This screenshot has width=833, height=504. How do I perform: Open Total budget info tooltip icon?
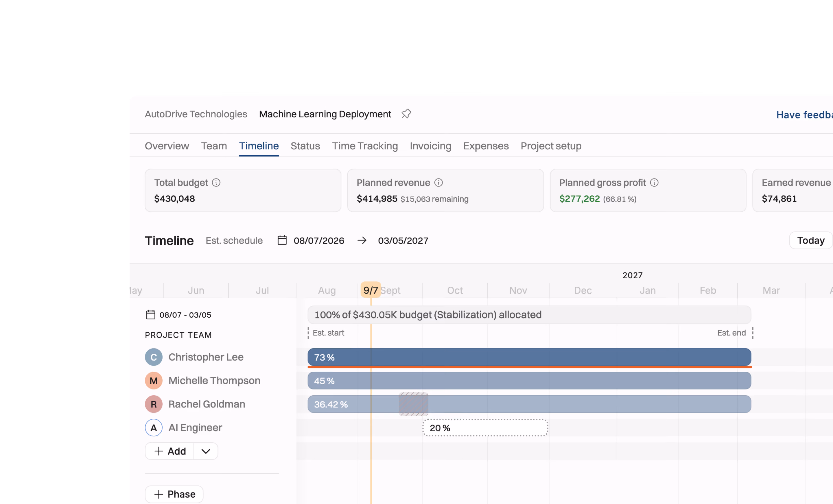tap(216, 183)
